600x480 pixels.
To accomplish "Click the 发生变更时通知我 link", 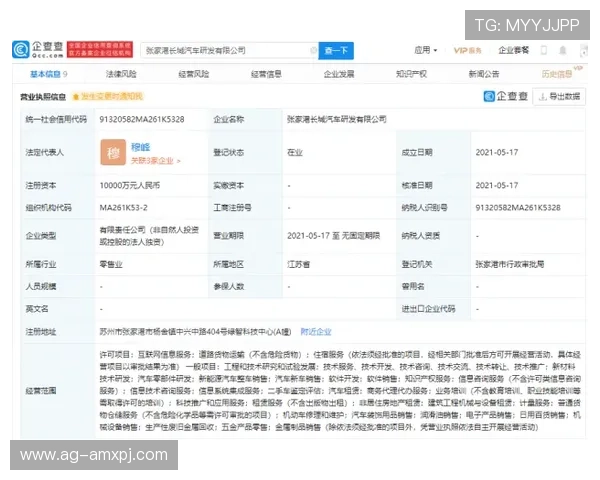I will pyautogui.click(x=112, y=96).
